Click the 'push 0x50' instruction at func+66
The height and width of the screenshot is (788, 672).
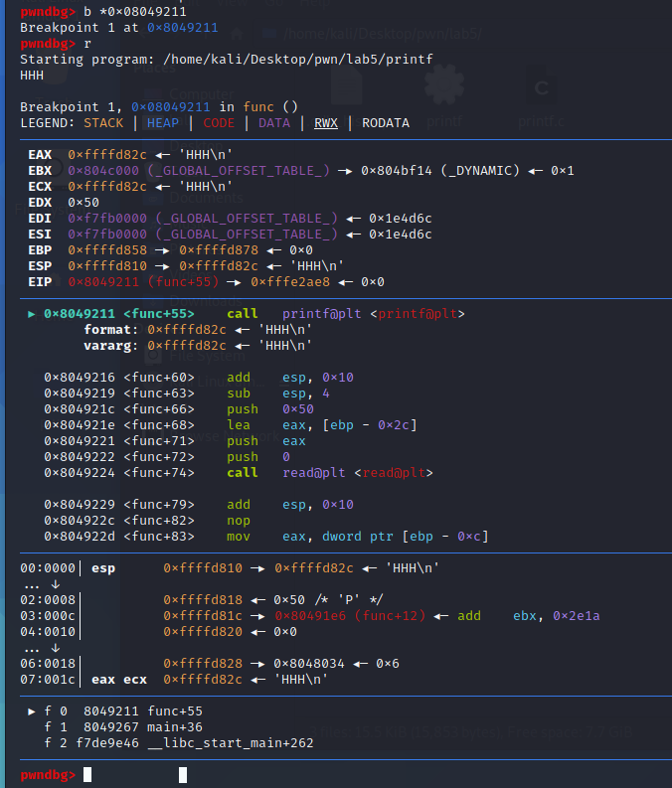tap(270, 409)
